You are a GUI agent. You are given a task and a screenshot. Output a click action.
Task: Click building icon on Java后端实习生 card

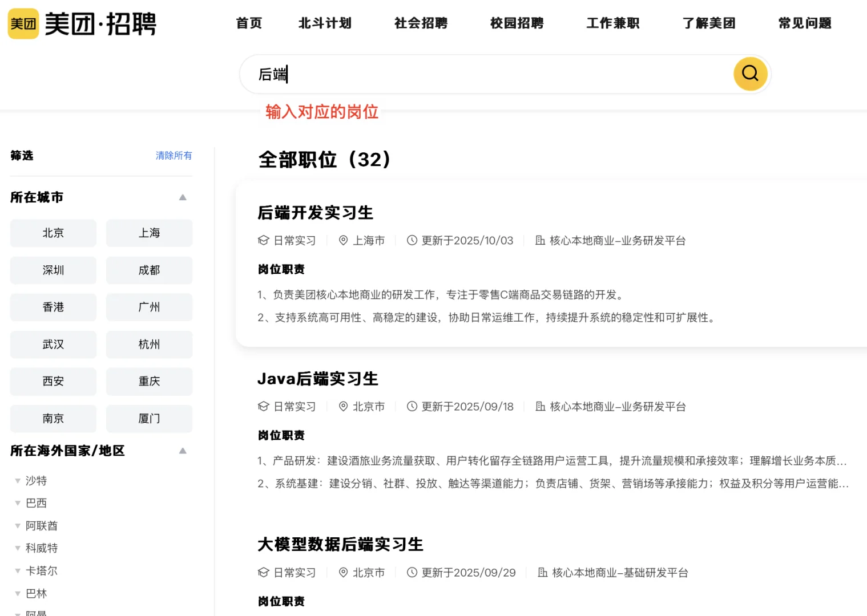pyautogui.click(x=540, y=407)
